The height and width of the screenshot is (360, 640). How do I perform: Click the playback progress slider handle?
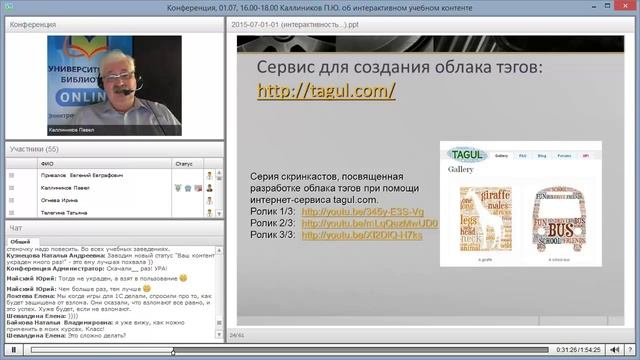coord(173,351)
